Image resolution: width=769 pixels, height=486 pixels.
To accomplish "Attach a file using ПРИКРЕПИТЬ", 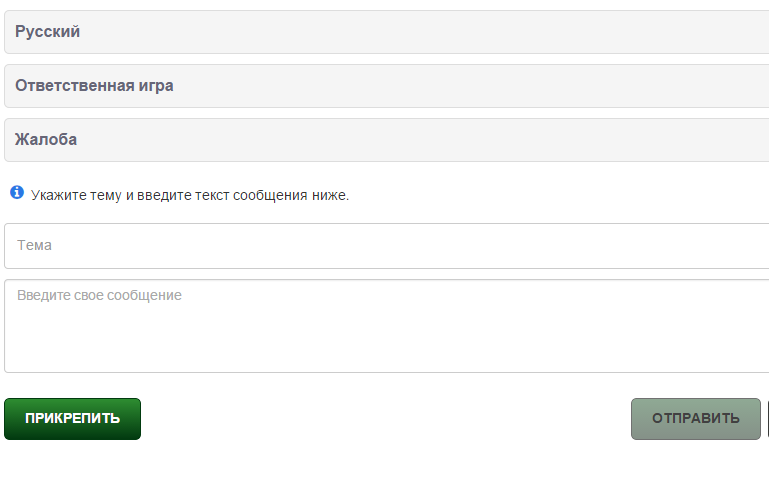I will pyautogui.click(x=73, y=419).
